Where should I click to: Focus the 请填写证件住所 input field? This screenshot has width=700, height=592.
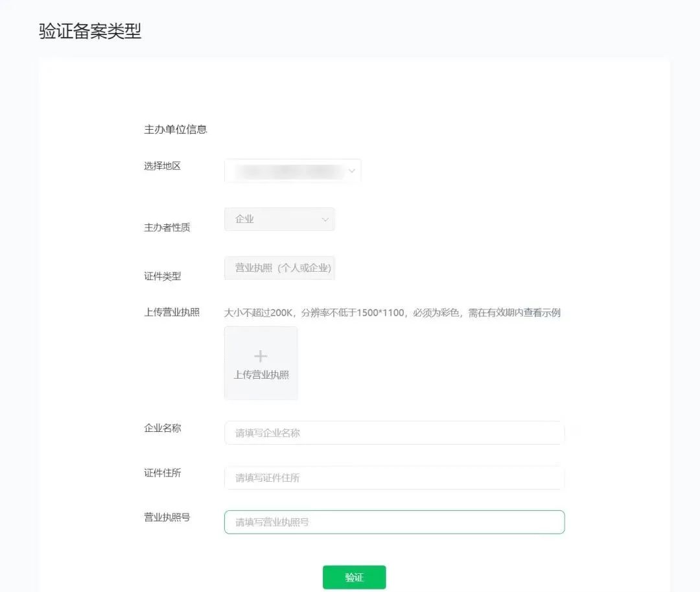394,478
